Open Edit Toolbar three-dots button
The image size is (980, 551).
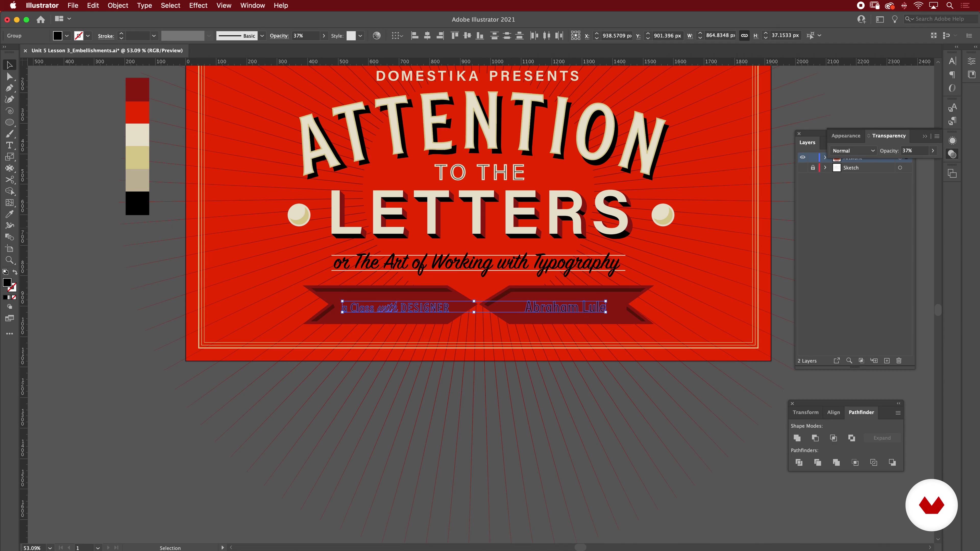9,333
